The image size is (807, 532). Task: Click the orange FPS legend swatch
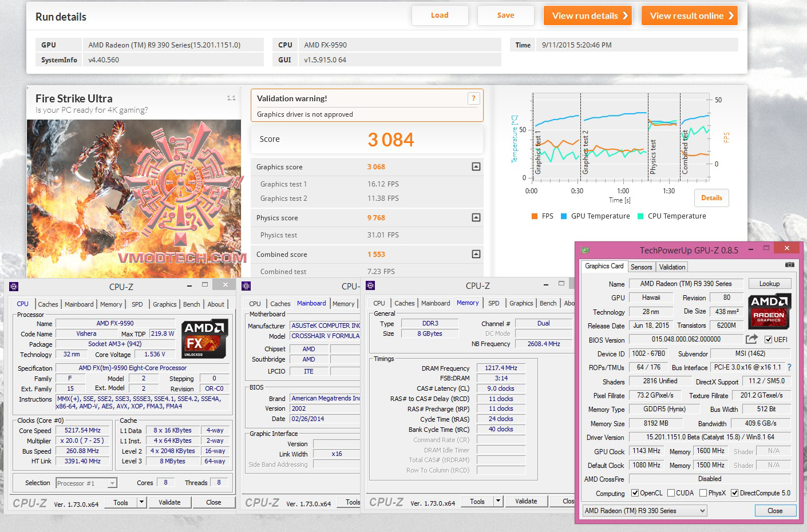click(x=534, y=216)
